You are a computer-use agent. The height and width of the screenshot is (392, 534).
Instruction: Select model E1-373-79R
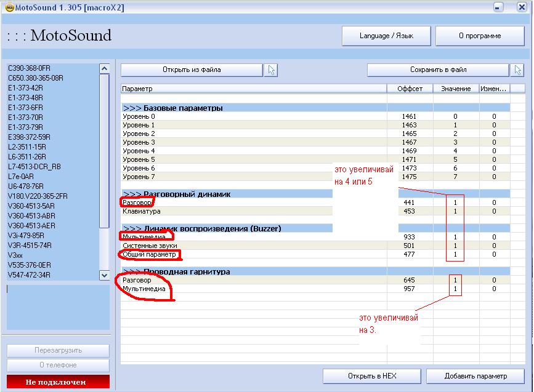point(25,127)
